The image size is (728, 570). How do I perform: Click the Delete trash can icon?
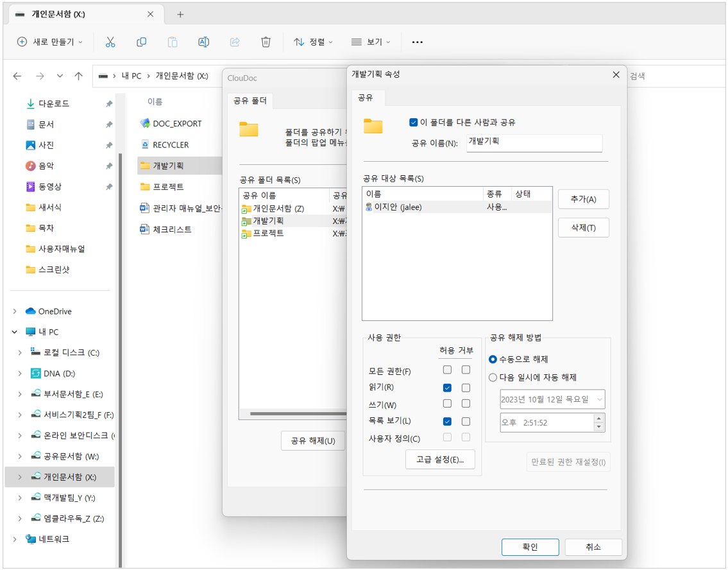point(266,42)
